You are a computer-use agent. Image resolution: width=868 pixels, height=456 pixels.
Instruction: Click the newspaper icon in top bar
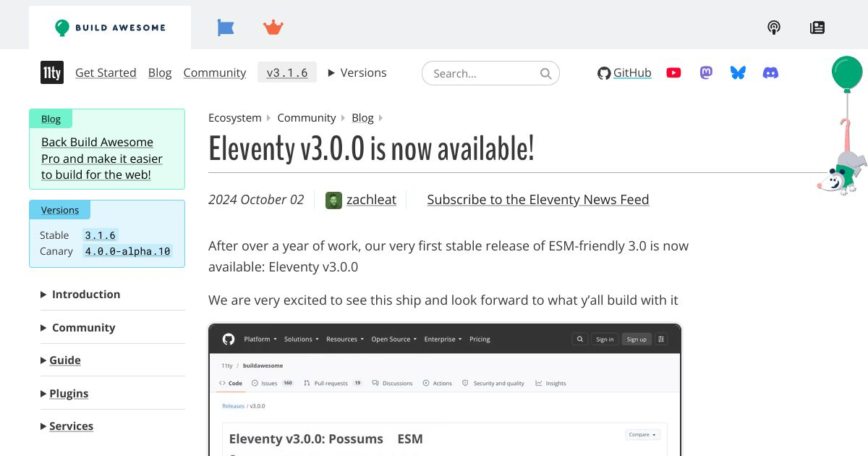pyautogui.click(x=817, y=28)
